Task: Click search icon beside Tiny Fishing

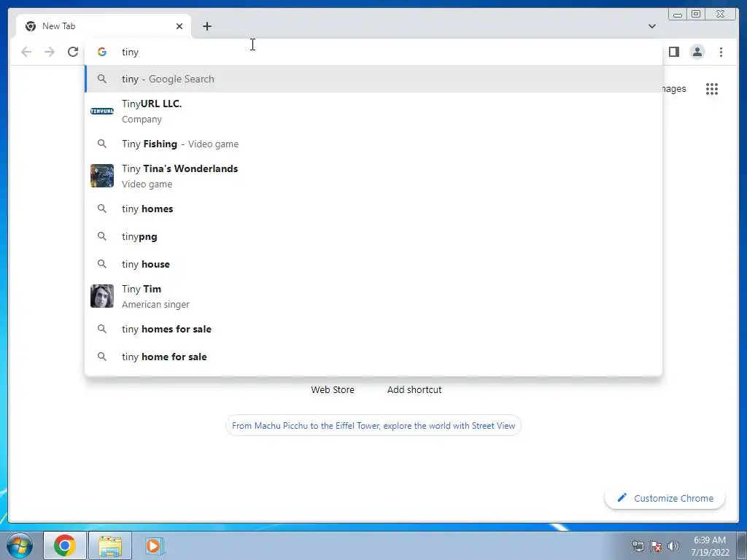Action: (102, 144)
